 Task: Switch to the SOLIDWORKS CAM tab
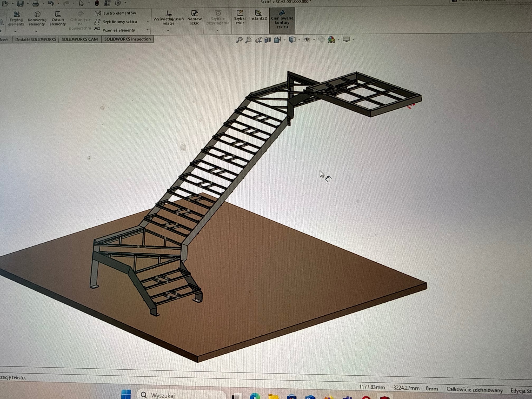coord(79,39)
